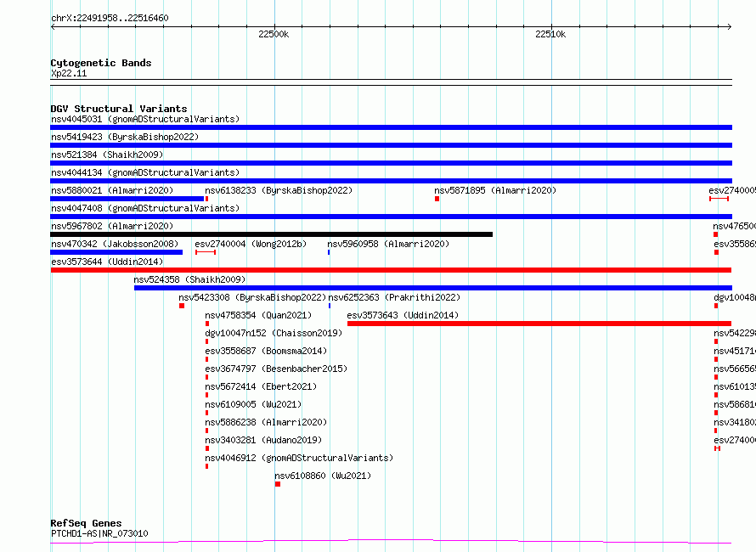Click the cut-off nsv54229 label at right edge

point(735,333)
